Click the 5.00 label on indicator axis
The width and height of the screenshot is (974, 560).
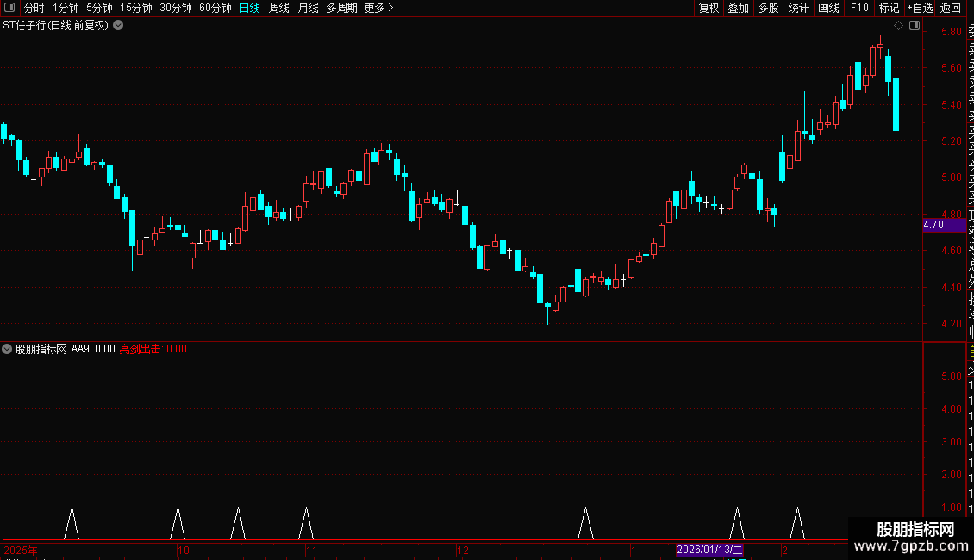click(x=951, y=376)
